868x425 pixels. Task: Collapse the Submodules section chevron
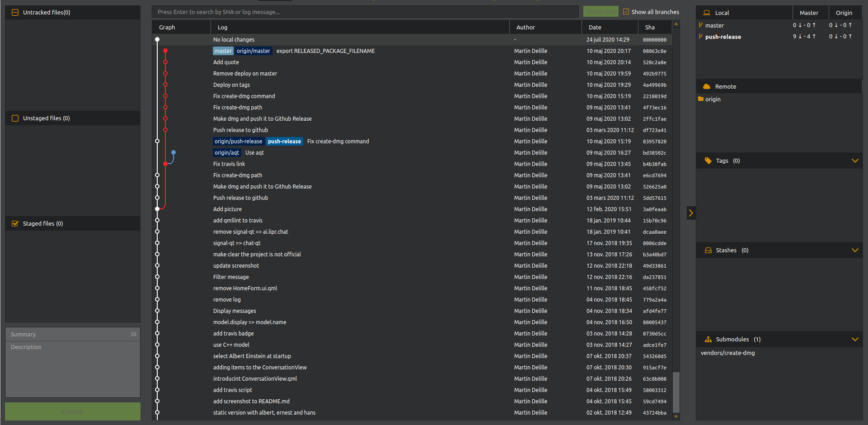tap(854, 339)
